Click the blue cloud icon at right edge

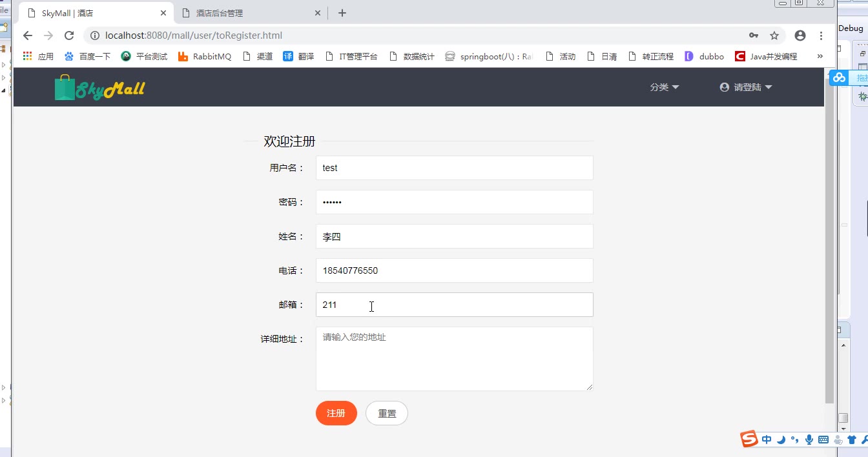click(839, 77)
